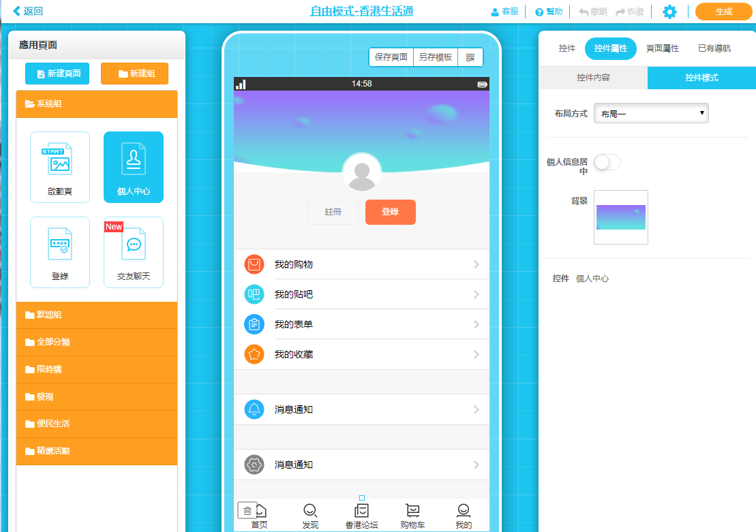Click the trash delete icon in phone preview
Screen dimensions: 756x532
[x=247, y=510]
